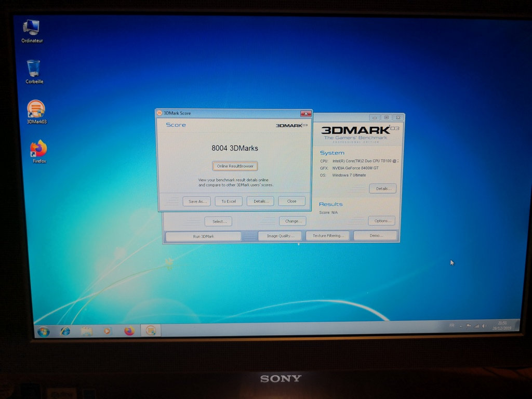Click the Results heading in 3DMark window

click(330, 204)
